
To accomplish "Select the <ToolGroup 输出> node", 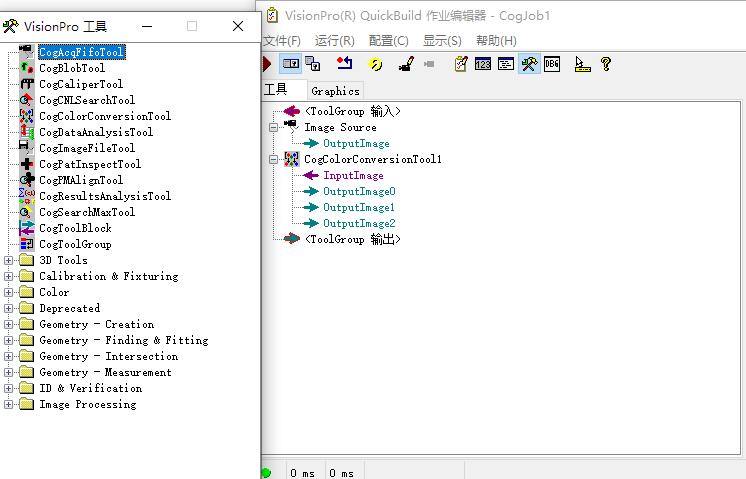I will tap(353, 239).
